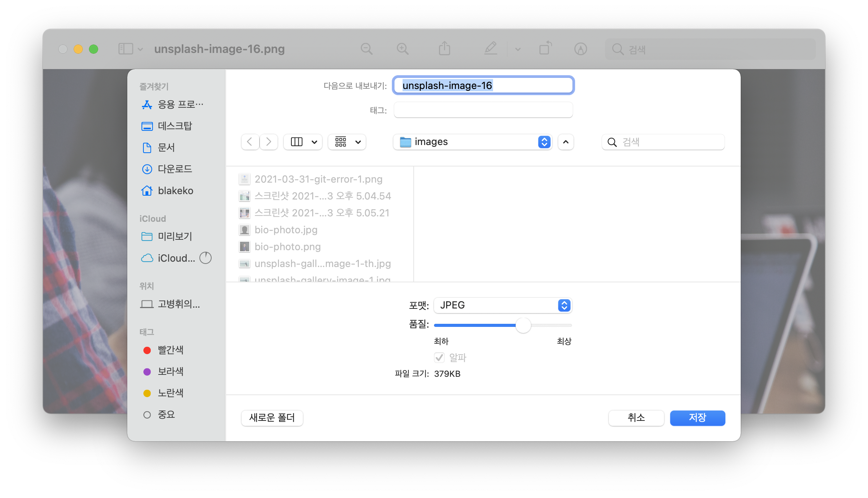
Task: Open the share icon in Preview toolbar
Action: click(x=444, y=49)
